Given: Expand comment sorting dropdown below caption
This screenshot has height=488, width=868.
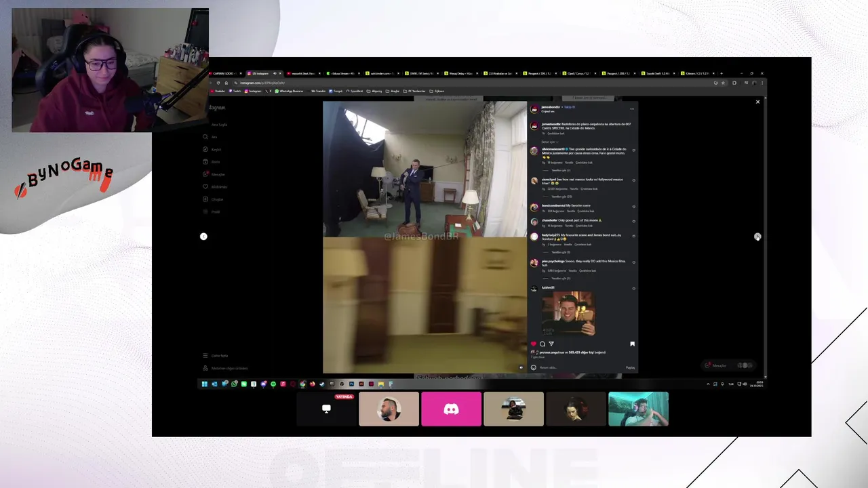Looking at the screenshot, I should click(549, 142).
